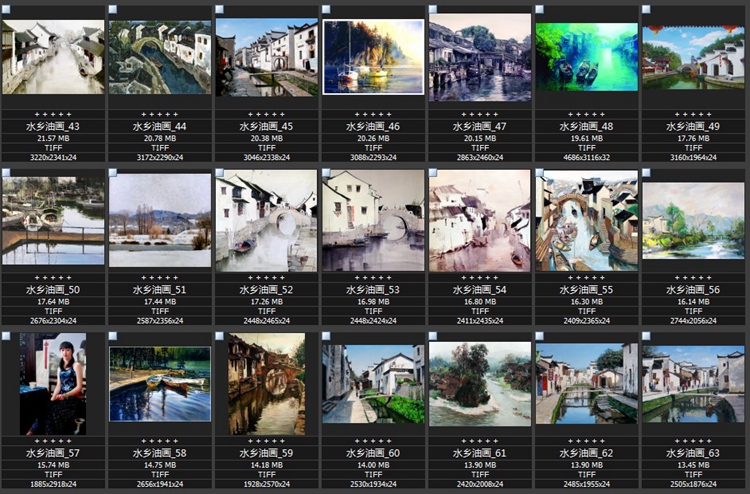750x494 pixels.
Task: Tick the checkbox for 水乡油画_61
Action: [432, 336]
